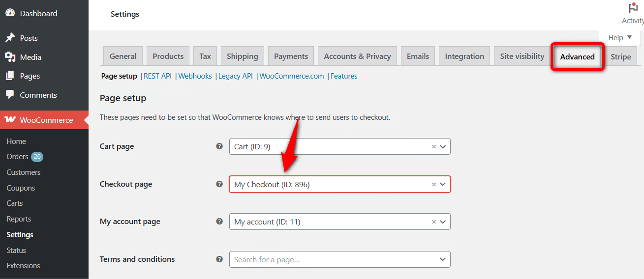Open the Accounts & Privacy tab

pyautogui.click(x=357, y=56)
